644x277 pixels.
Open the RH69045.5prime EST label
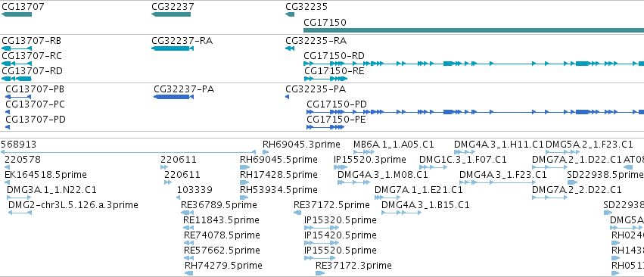[279, 160]
